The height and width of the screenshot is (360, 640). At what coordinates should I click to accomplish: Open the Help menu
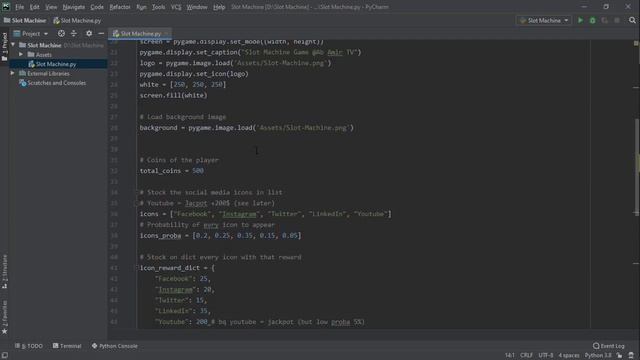tap(219, 7)
